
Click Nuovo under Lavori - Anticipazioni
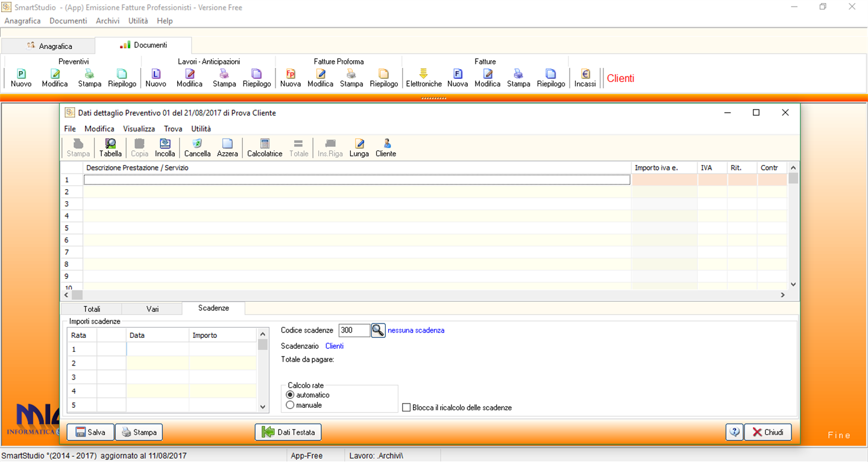(156, 78)
